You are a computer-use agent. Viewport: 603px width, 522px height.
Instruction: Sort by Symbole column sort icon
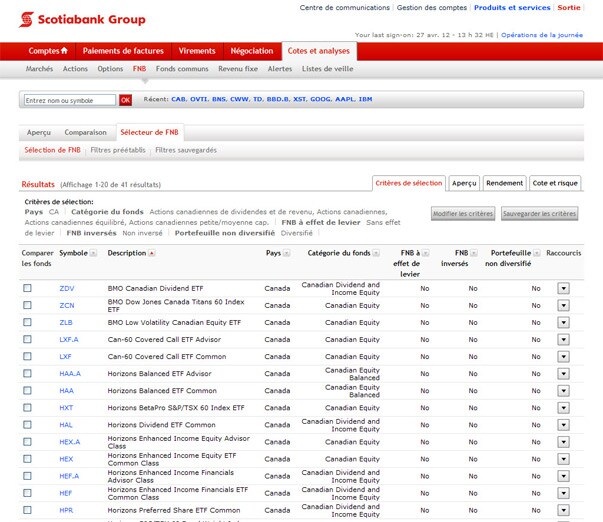(x=94, y=253)
